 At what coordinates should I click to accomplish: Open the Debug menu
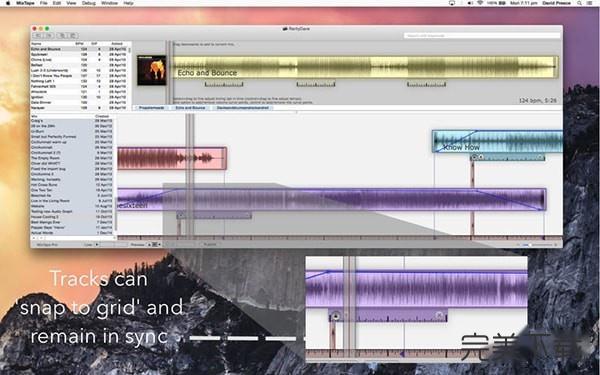[x=89, y=3]
